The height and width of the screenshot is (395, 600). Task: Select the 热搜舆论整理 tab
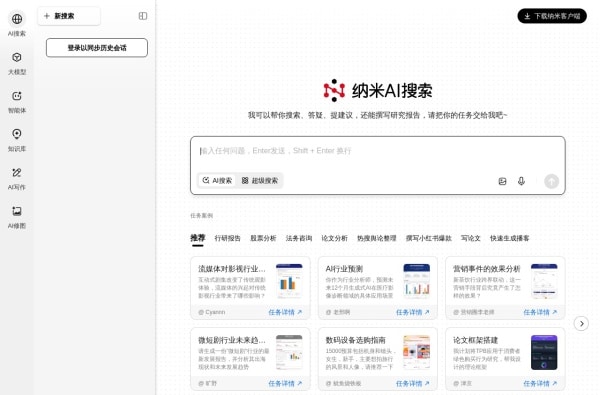click(x=377, y=238)
